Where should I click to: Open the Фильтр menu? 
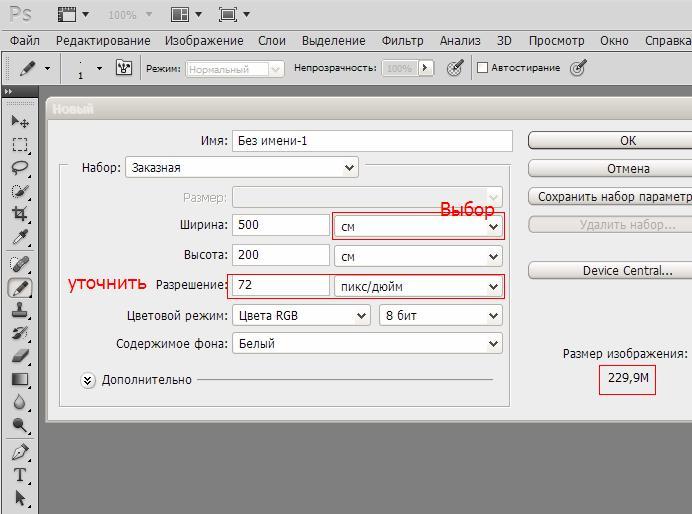pos(402,41)
